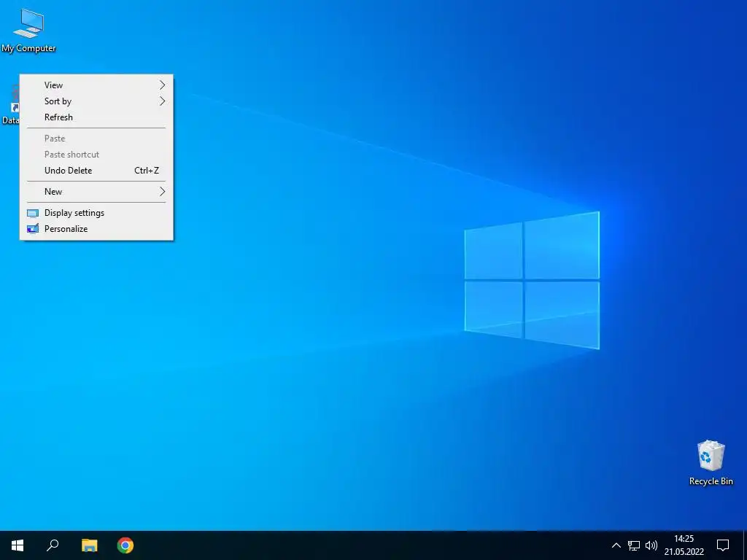Select the My Computer desktop icon

[28, 31]
